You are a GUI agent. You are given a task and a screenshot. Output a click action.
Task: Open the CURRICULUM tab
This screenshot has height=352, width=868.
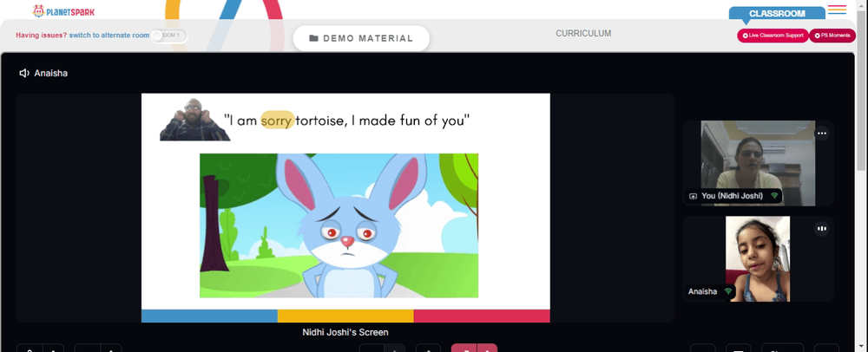point(583,34)
